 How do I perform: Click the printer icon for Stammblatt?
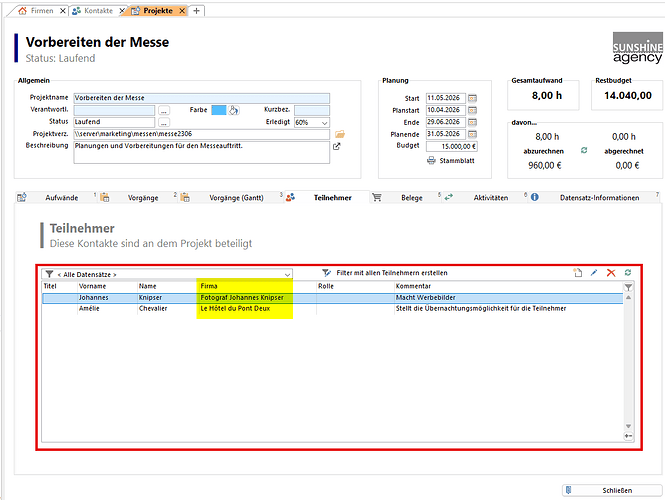(x=431, y=161)
